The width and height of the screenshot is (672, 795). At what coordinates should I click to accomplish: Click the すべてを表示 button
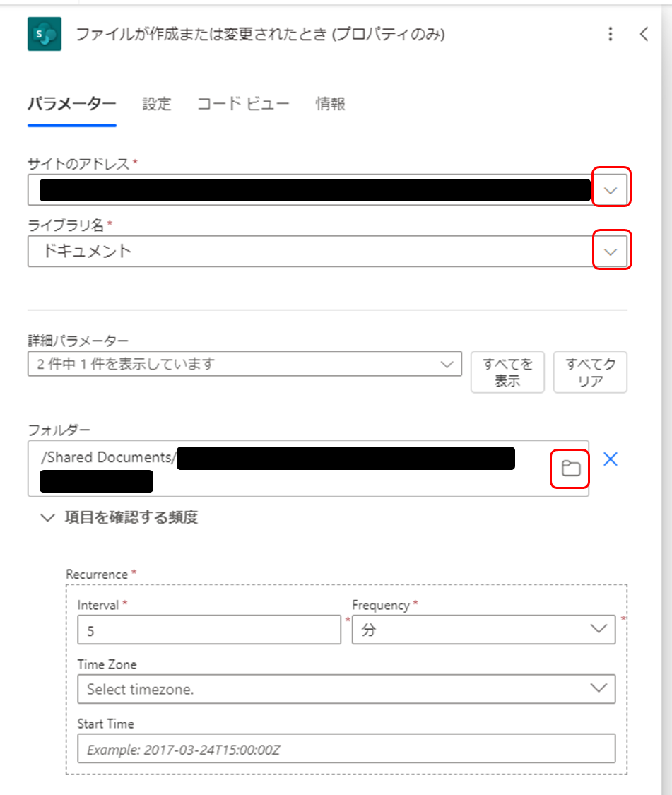click(507, 372)
